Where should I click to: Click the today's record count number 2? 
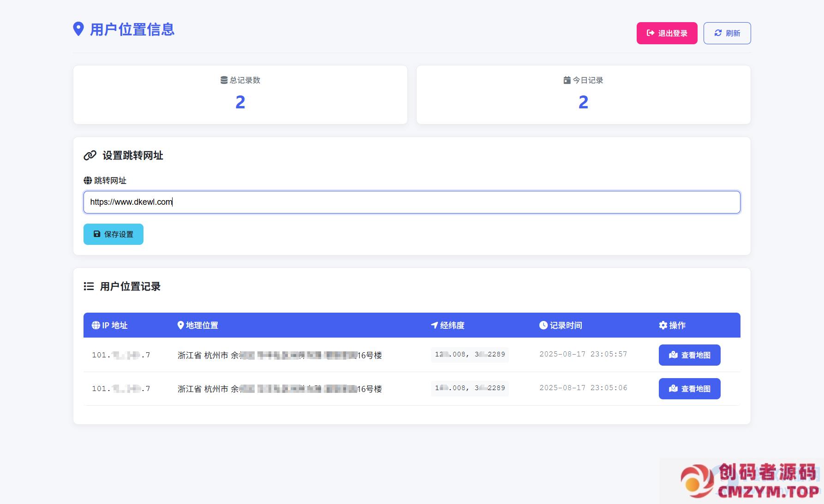tap(583, 102)
